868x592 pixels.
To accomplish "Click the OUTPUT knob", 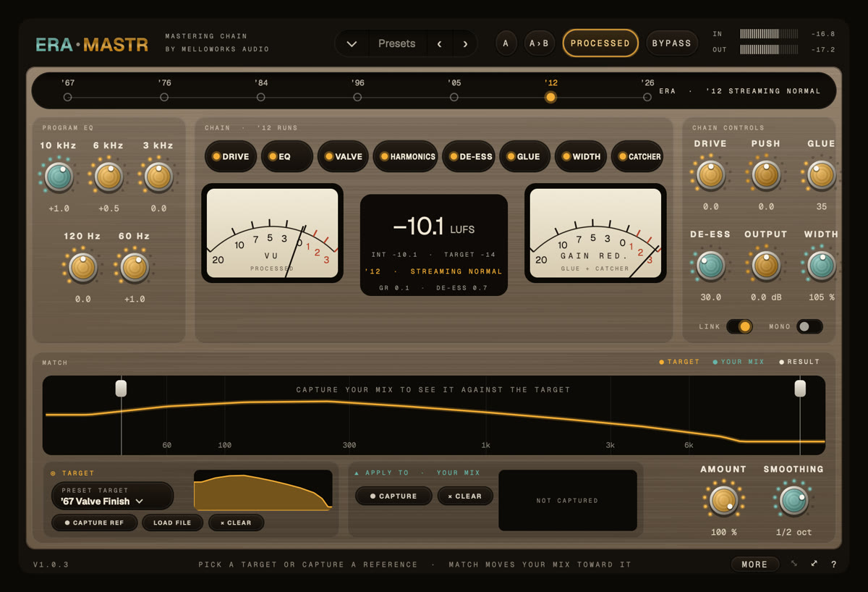I will point(766,266).
